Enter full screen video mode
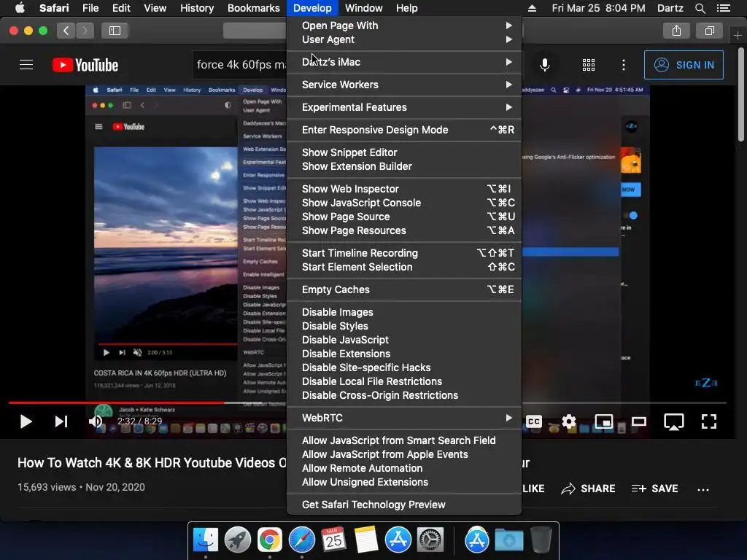Image resolution: width=747 pixels, height=560 pixels. pyautogui.click(x=709, y=421)
